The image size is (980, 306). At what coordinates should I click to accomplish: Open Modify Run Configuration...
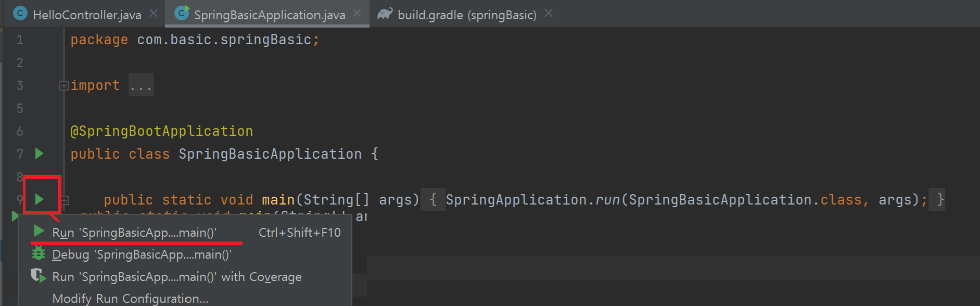tap(185, 299)
